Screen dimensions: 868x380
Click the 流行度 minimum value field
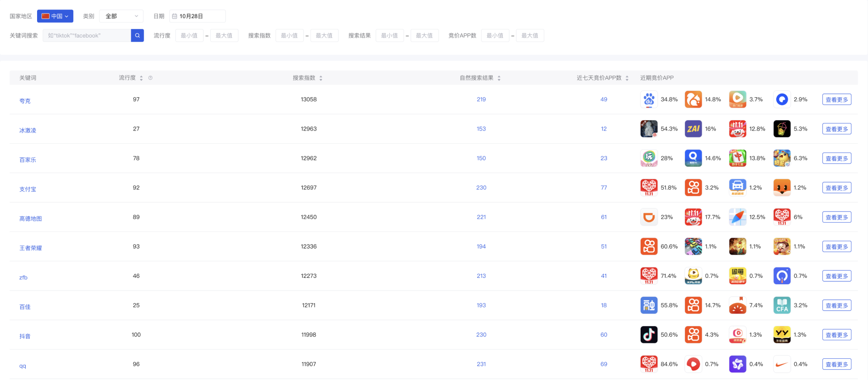click(x=189, y=35)
